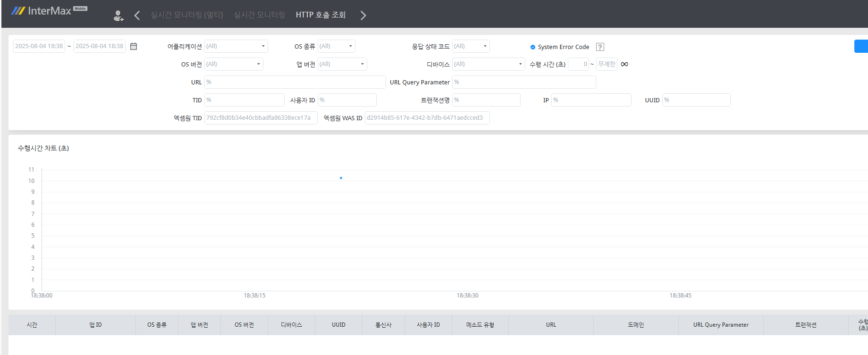Screen dimensions: 868x355
Task: Click the 엑셈원 TID input field
Action: click(x=261, y=118)
